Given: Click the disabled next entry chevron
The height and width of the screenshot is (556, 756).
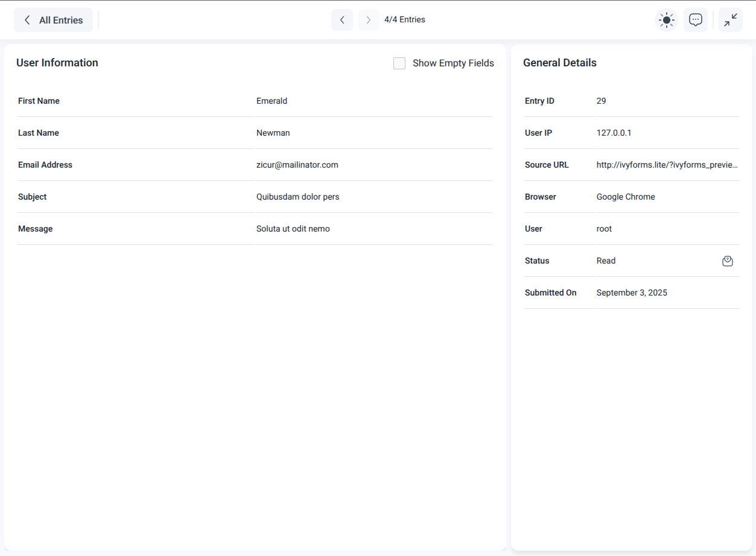Looking at the screenshot, I should (x=368, y=20).
